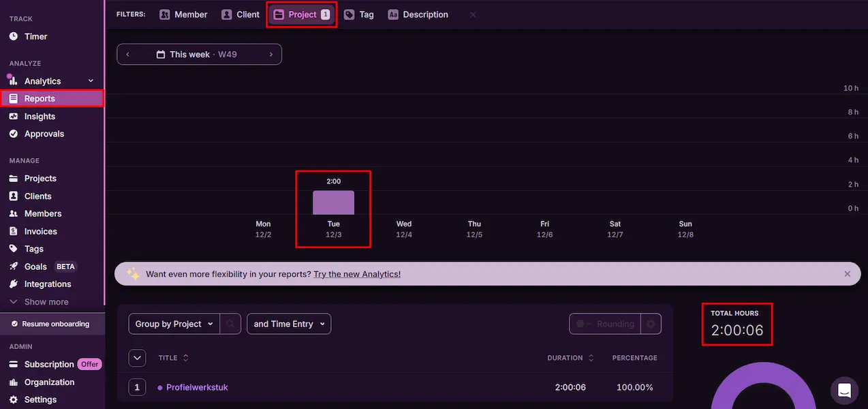
Task: Click the Project filter count badge
Action: (x=325, y=14)
